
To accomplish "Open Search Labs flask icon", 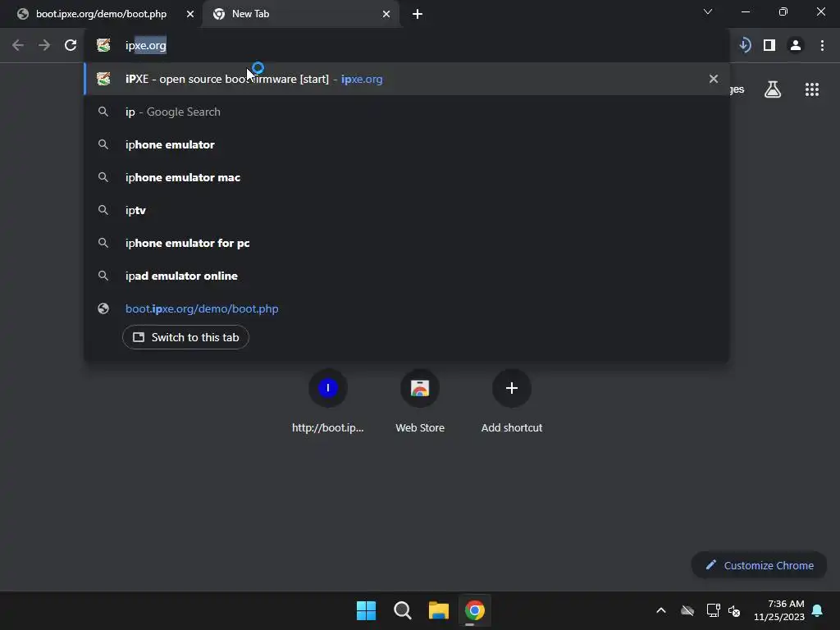I will coord(773,89).
